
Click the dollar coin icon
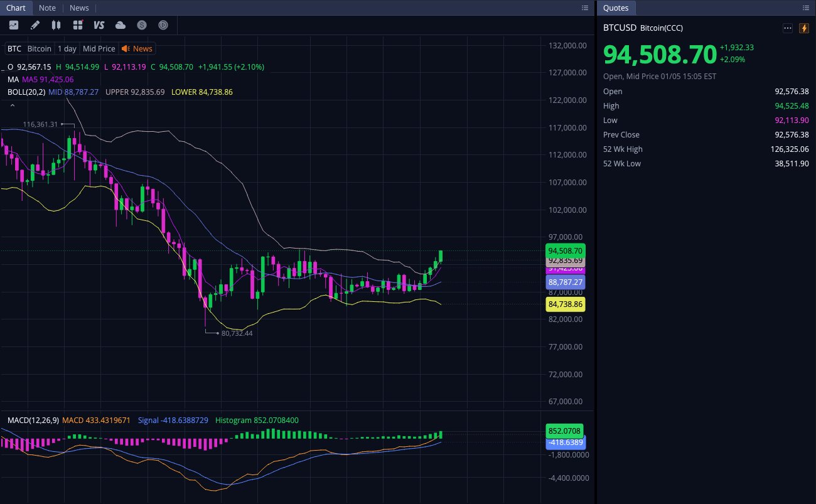pos(142,25)
